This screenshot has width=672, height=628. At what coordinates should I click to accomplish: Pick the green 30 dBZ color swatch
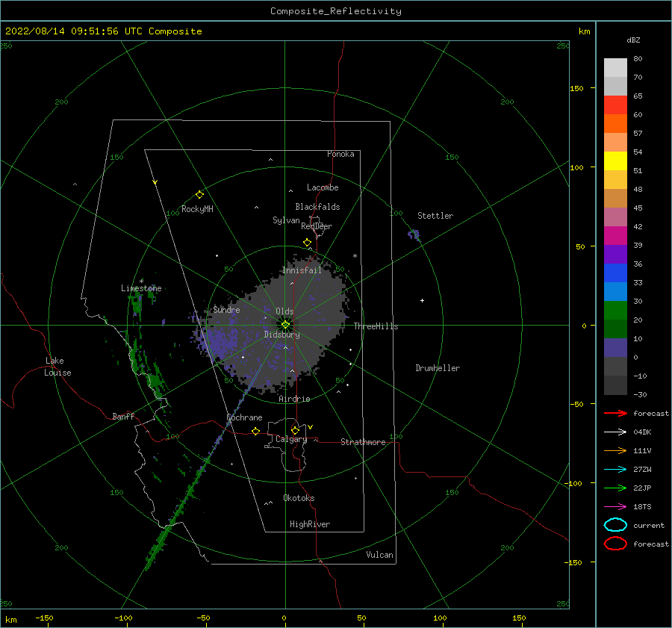click(x=615, y=311)
